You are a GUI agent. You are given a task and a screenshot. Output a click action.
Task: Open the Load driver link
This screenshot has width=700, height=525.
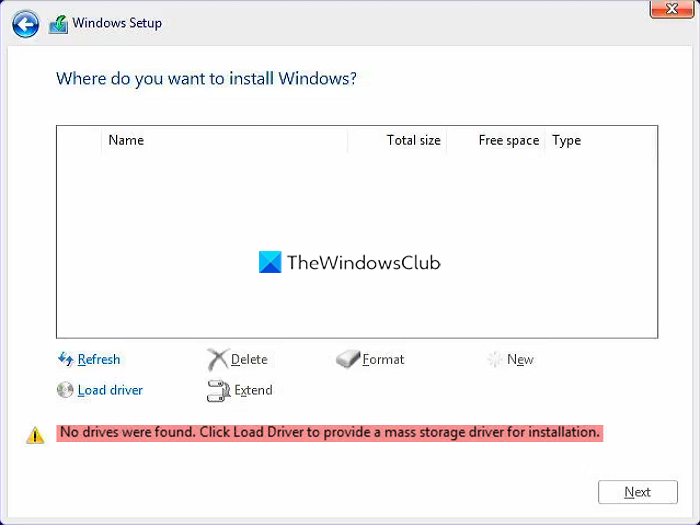(x=110, y=390)
